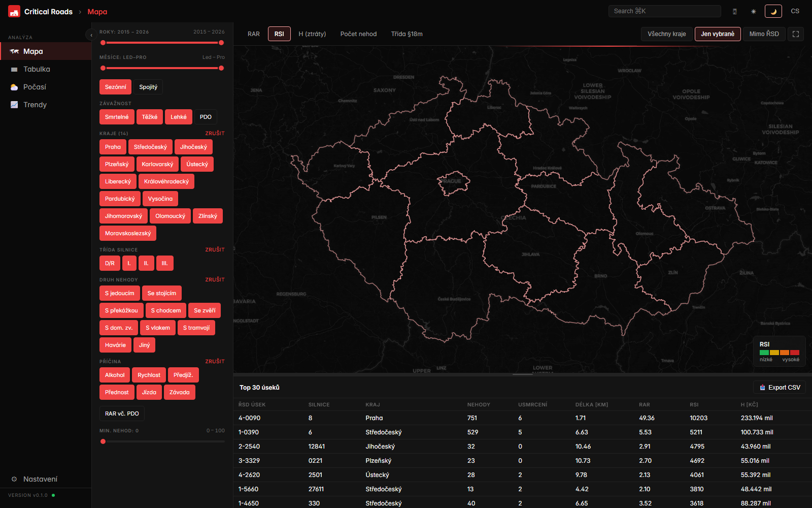
Task: Open the Trendy chart view
Action: click(x=35, y=105)
